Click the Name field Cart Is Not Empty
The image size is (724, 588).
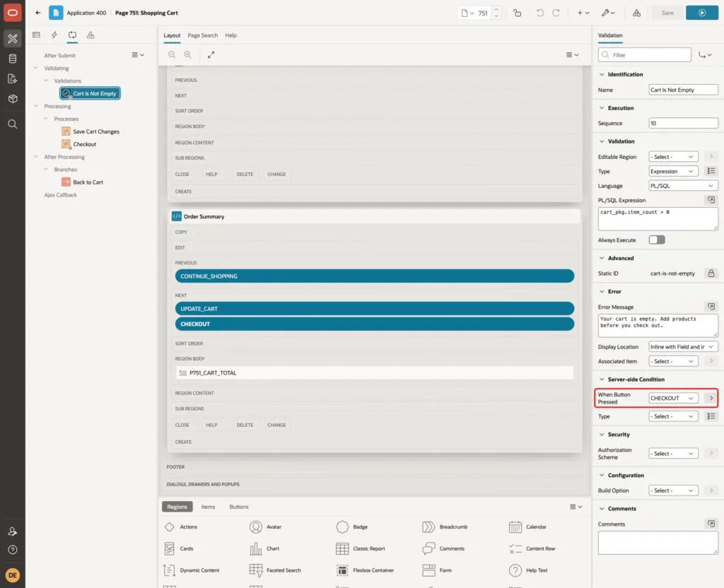[x=684, y=90]
